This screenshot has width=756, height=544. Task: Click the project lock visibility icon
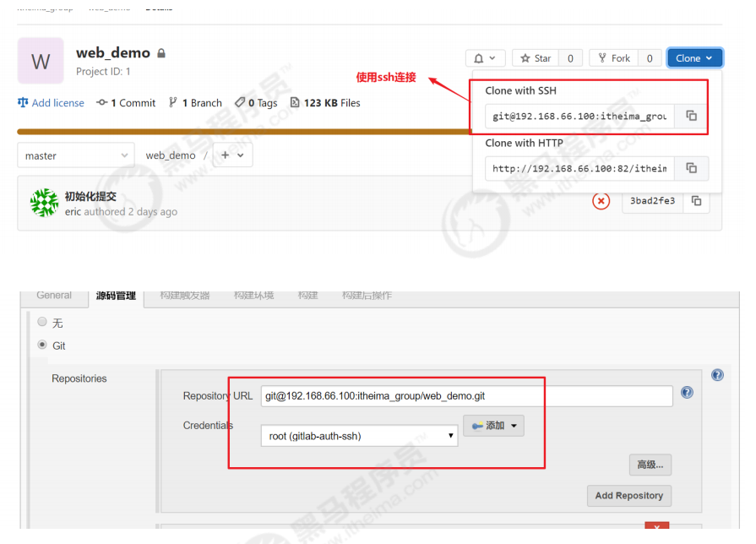pos(161,53)
